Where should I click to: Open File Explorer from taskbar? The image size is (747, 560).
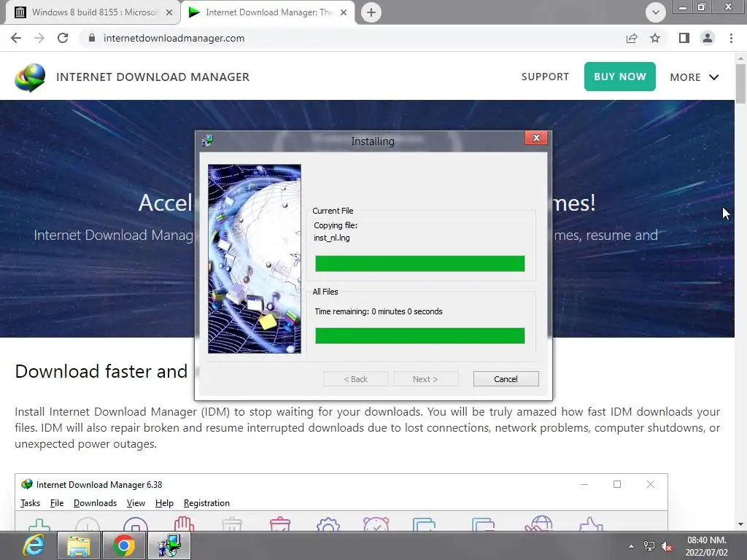pyautogui.click(x=79, y=545)
